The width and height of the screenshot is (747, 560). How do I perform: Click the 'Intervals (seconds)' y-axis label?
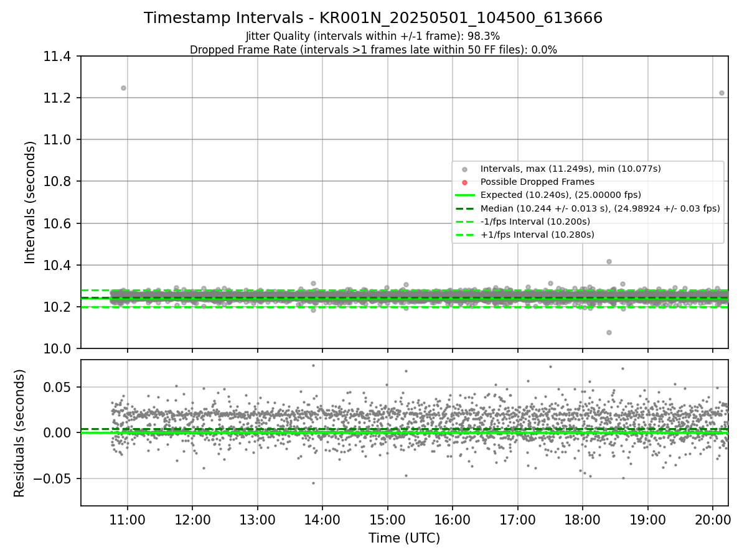click(31, 202)
